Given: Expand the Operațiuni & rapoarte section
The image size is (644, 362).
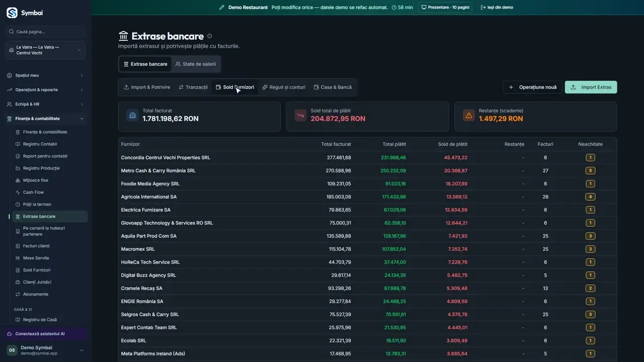Looking at the screenshot, I should point(45,90).
